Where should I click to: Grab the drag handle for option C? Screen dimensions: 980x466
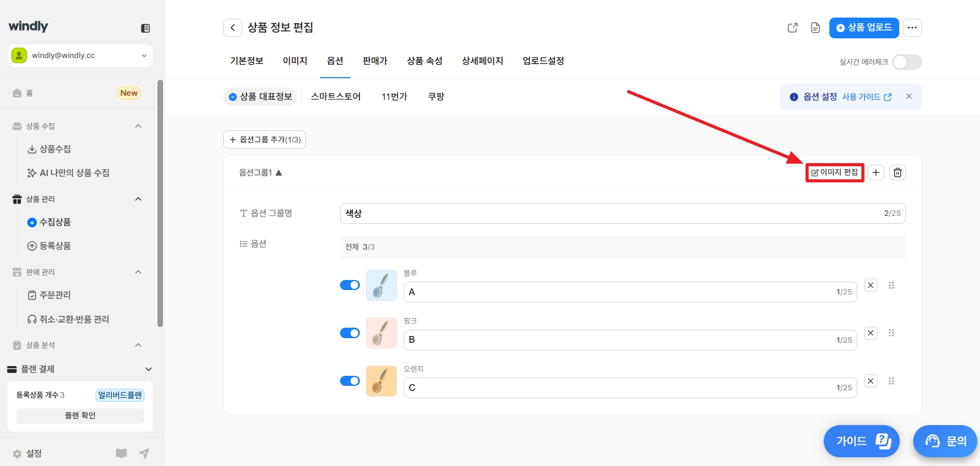click(x=891, y=381)
